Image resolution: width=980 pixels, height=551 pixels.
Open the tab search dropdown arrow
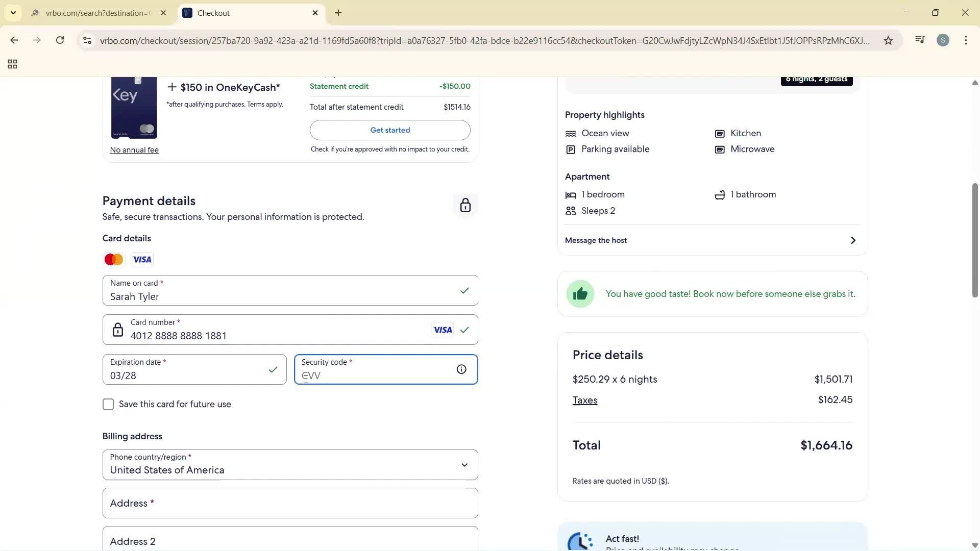[13, 12]
